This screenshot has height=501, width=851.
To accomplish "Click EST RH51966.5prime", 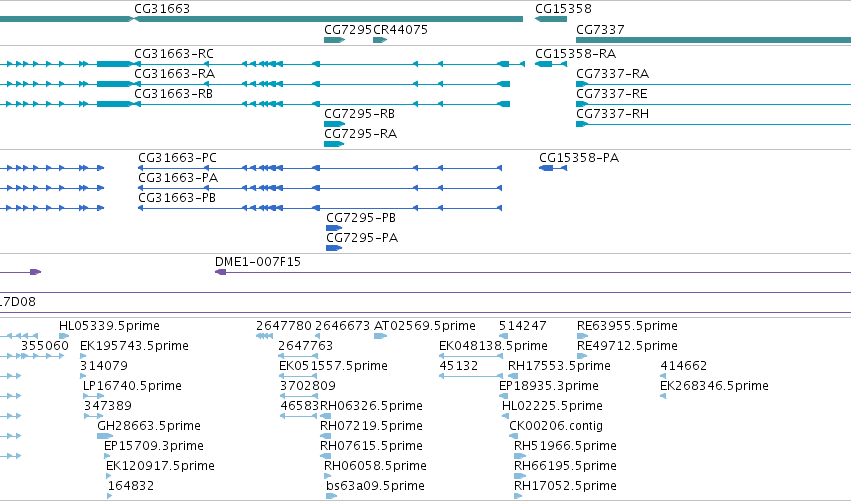I will [565, 446].
